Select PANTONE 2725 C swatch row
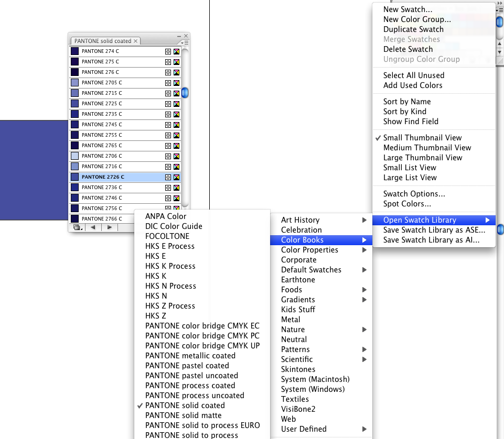 click(125, 103)
